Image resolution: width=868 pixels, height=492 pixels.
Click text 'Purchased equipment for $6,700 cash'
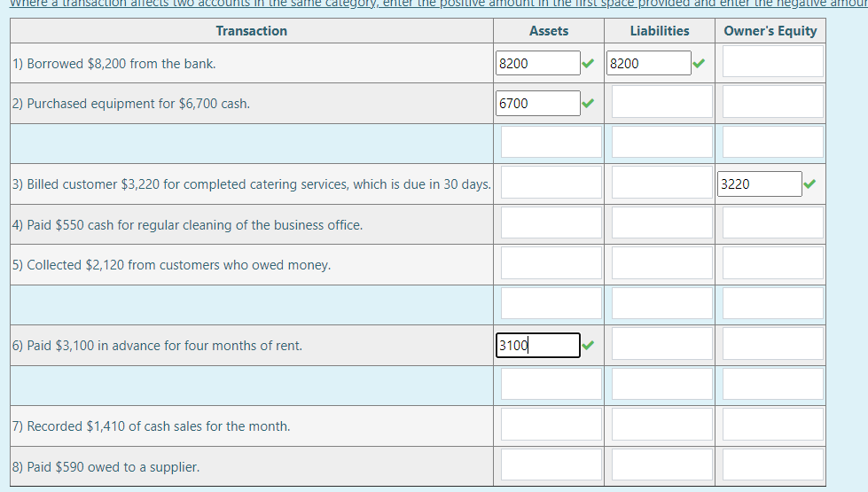point(137,104)
